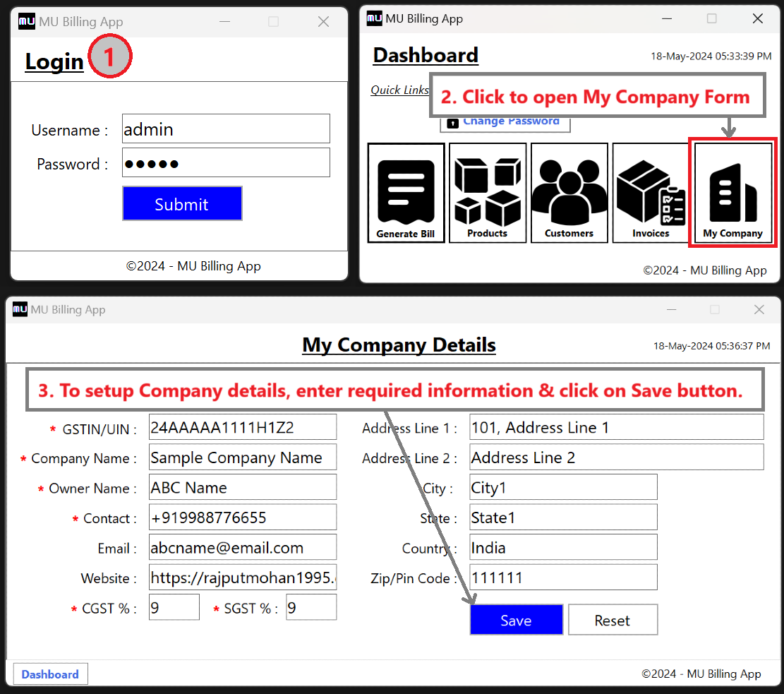Screen dimensions: 784x694
Task: Open the Customers tile
Action: coord(569,193)
